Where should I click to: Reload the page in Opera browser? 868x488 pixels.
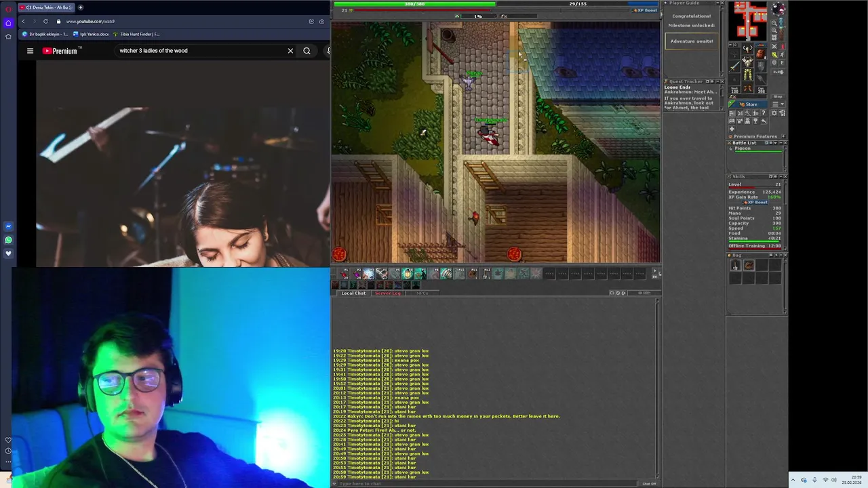coord(45,21)
